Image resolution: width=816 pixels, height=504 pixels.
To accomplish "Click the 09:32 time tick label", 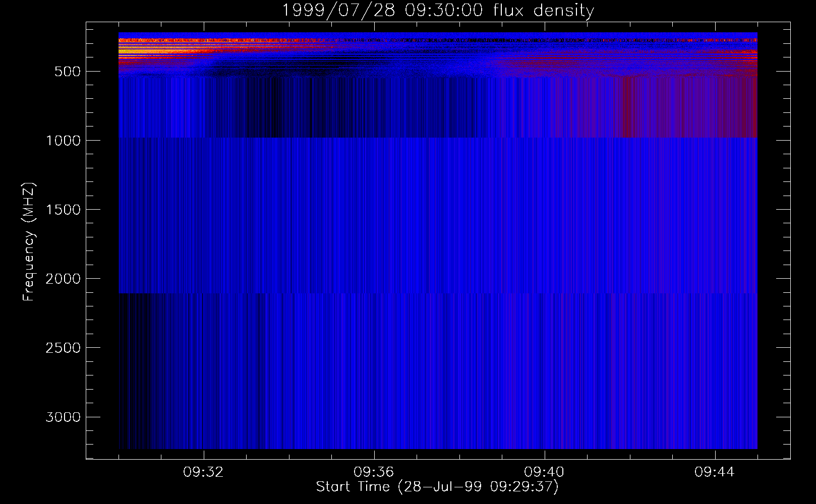I will click(203, 472).
